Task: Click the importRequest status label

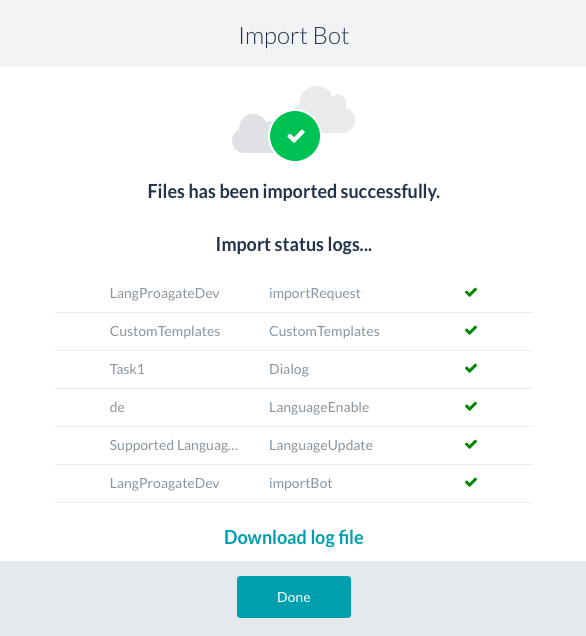Action: pyautogui.click(x=315, y=293)
